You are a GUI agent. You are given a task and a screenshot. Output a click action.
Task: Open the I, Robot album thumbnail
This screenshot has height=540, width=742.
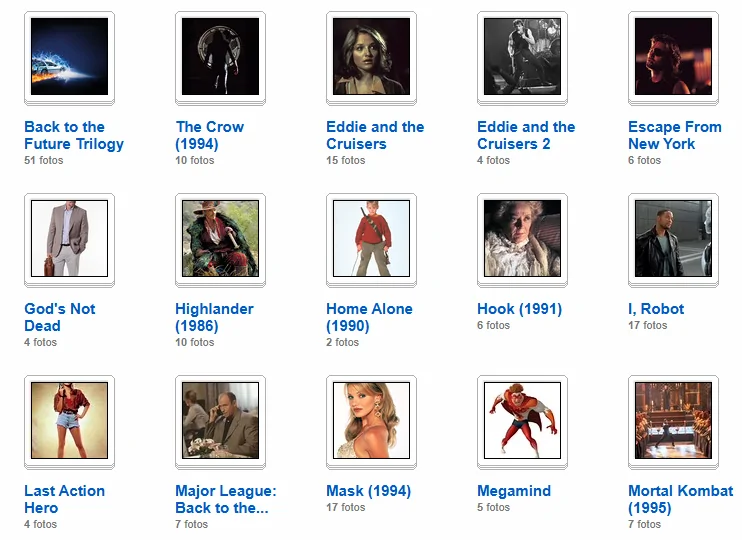(x=673, y=239)
